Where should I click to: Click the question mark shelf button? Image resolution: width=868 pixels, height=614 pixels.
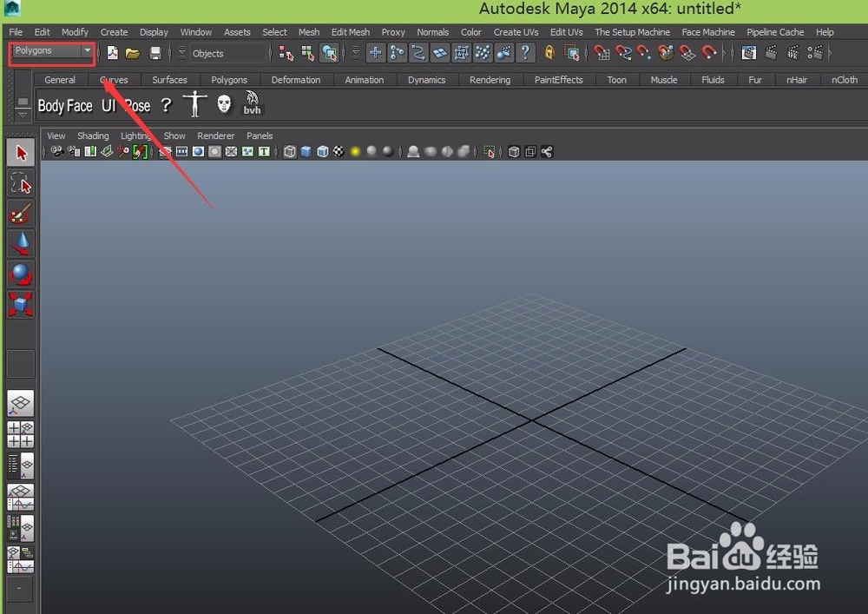tap(166, 104)
